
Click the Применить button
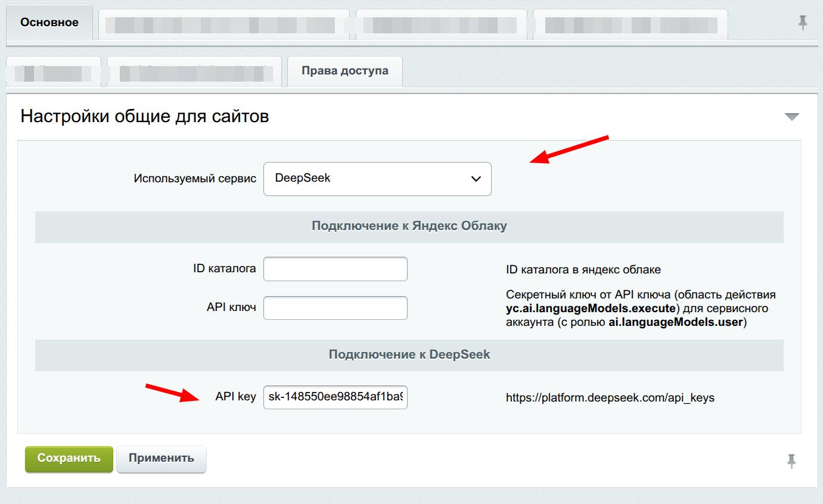[161, 458]
